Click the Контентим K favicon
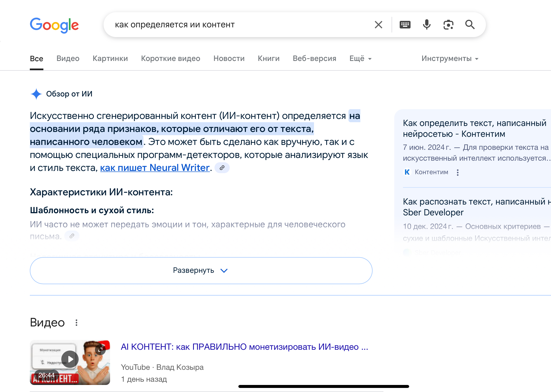 pyautogui.click(x=407, y=172)
